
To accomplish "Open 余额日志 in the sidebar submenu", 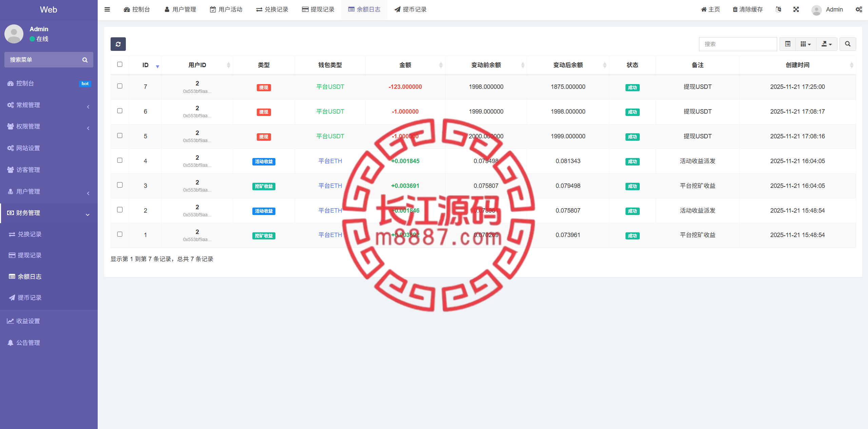I will pyautogui.click(x=49, y=277).
